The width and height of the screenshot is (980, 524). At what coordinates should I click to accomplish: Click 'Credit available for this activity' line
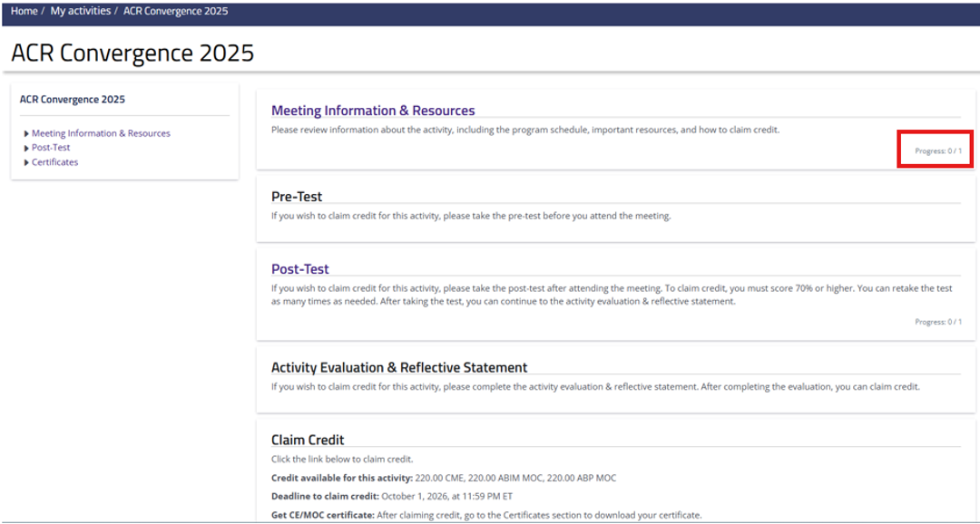[x=444, y=478]
